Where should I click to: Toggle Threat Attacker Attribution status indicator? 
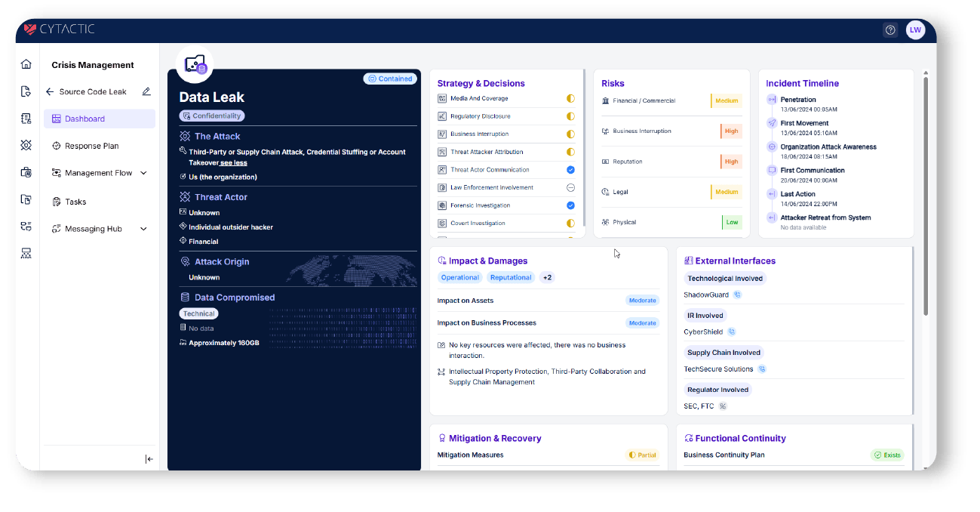(x=570, y=152)
